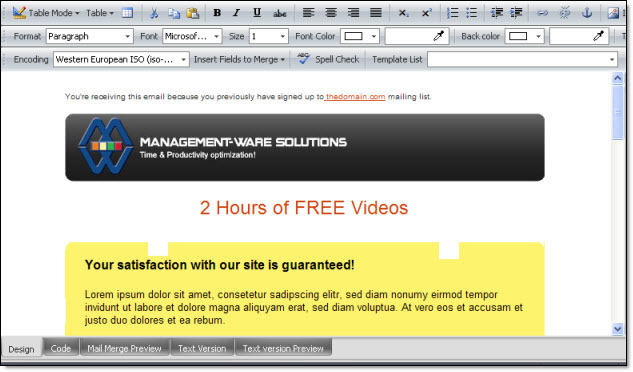Screen dimensions: 633x372
Task: Apply subscript formatting
Action: click(403, 13)
